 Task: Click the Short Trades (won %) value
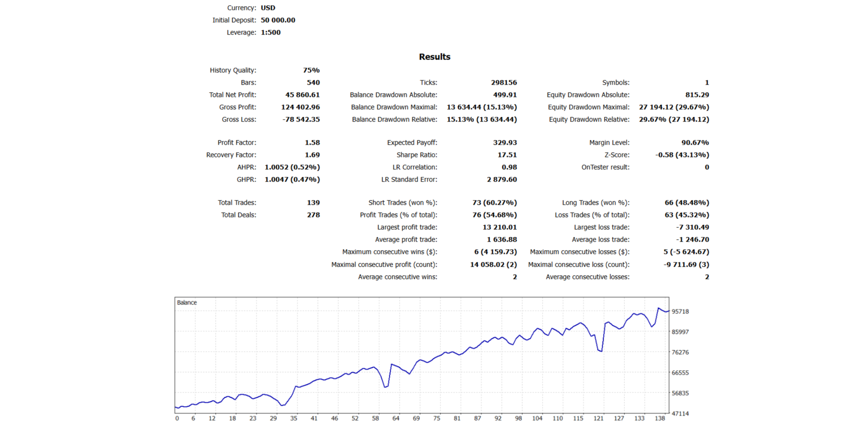point(494,203)
